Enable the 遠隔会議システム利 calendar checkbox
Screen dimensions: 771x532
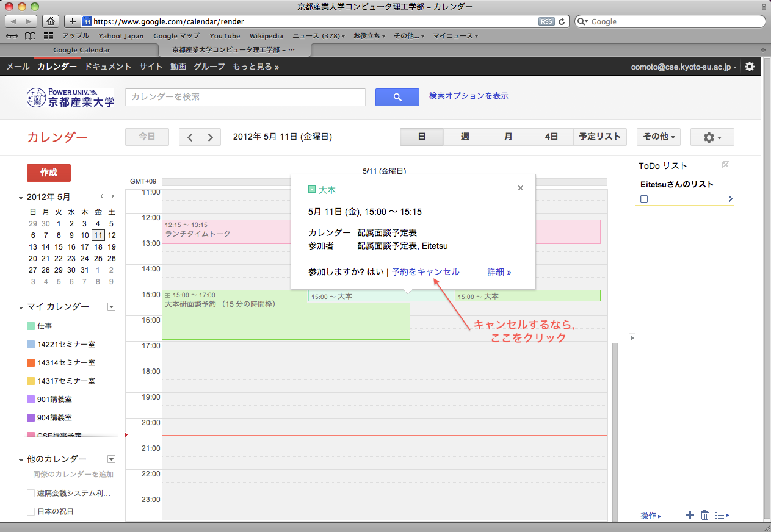[x=31, y=493]
